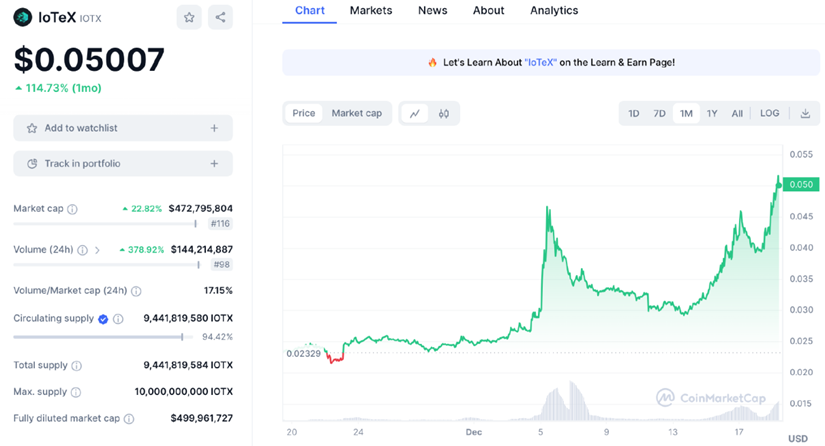Click Circulating supply info icon
The width and height of the screenshot is (825, 446).
click(x=118, y=319)
